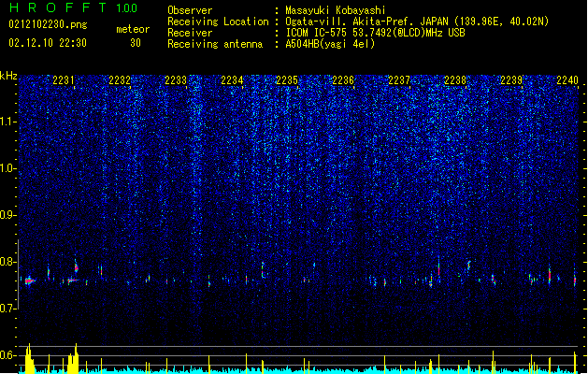Viewport: 588px width, 374px height.
Task: Click the Receiver field label
Action: [190, 33]
